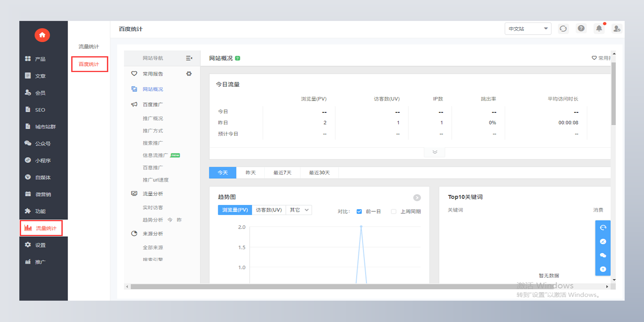Click the horizontal scrollbar at bottom
This screenshot has height=322, width=644.
322,287
